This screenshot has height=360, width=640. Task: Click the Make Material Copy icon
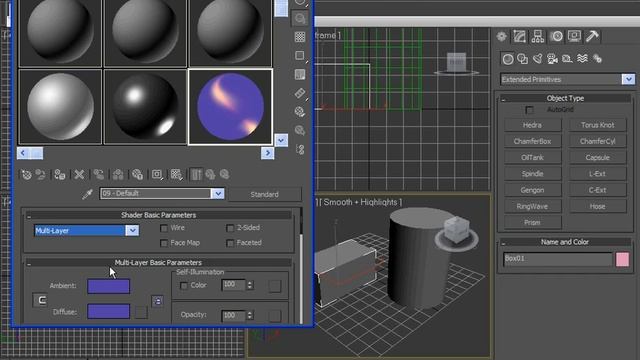click(99, 175)
